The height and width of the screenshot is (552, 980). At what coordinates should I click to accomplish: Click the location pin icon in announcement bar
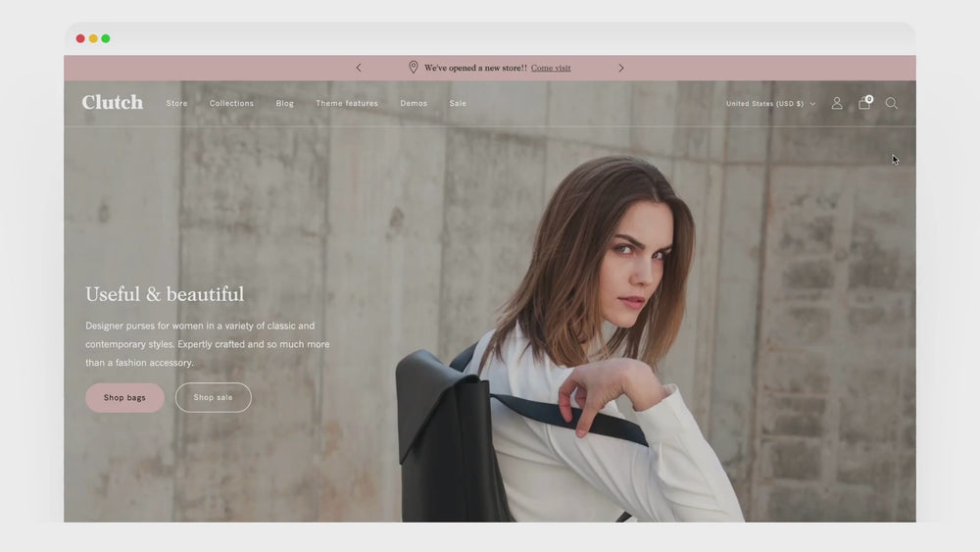pyautogui.click(x=413, y=68)
